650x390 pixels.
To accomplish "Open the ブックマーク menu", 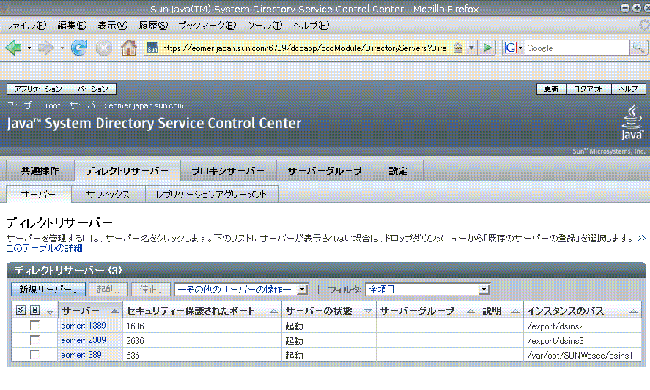I will click(x=207, y=26).
